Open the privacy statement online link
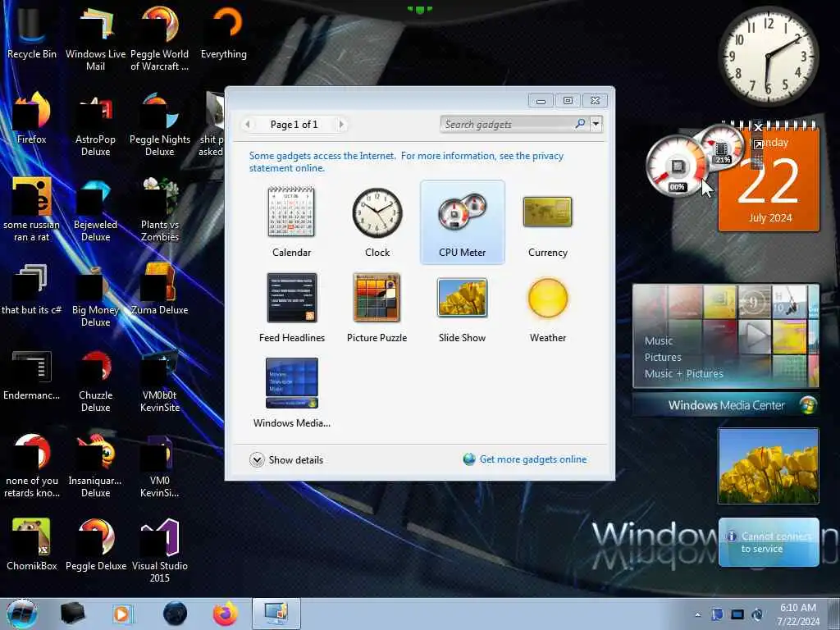Viewport: 840px width, 630px height. [x=406, y=162]
